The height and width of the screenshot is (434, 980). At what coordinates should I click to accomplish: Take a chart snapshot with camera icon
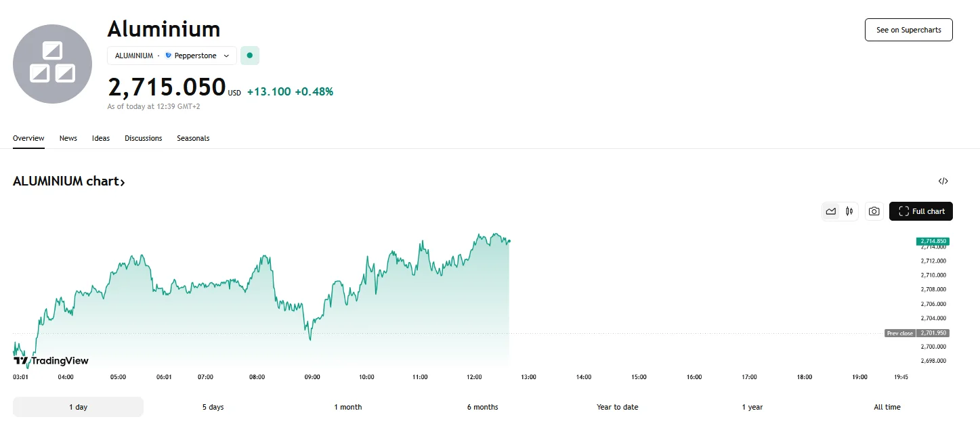click(874, 211)
